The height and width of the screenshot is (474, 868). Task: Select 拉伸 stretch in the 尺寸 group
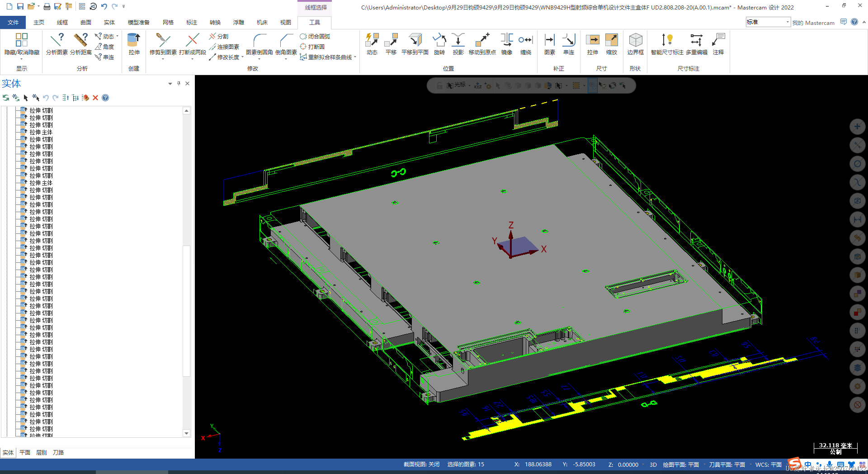coord(593,44)
